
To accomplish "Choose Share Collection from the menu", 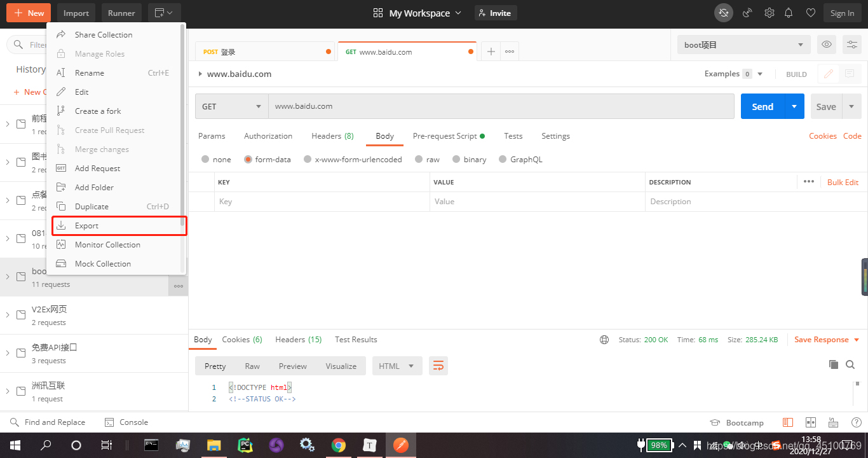I will (x=114, y=35).
